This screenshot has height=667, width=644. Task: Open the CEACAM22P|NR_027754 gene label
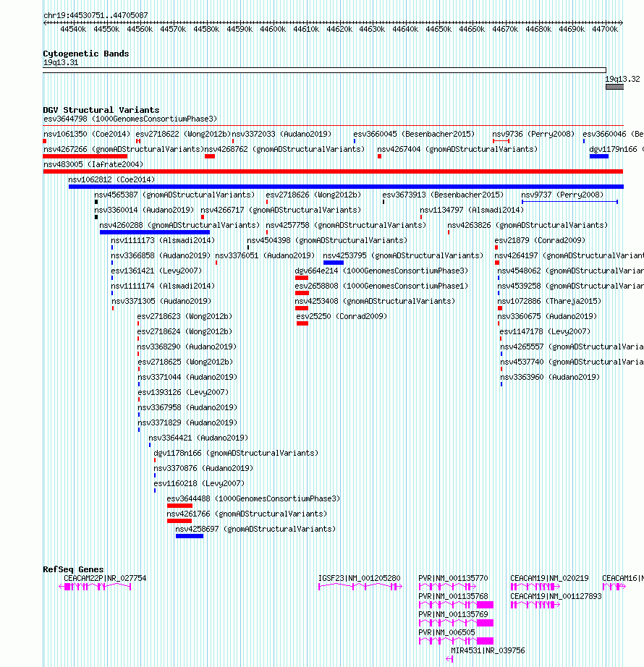(105, 578)
